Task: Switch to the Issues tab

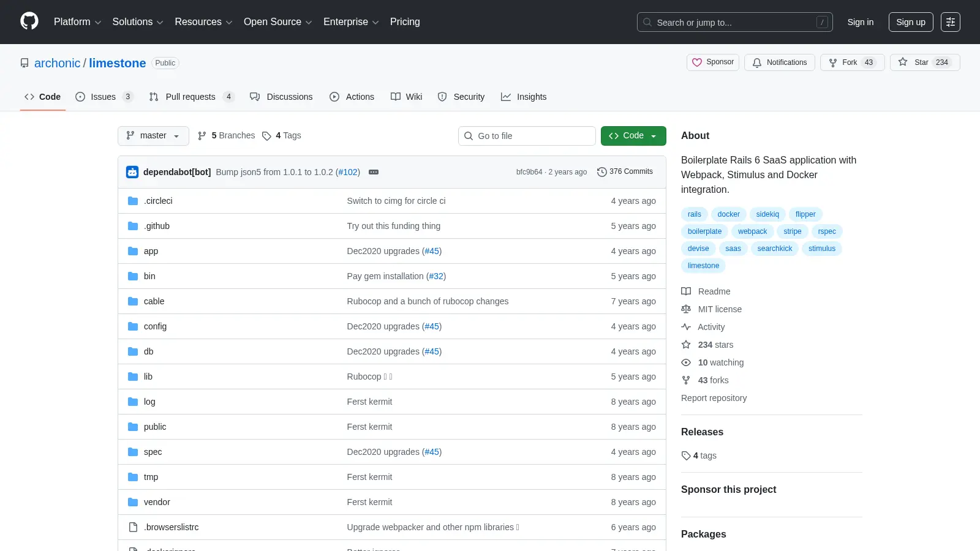Action: point(104,97)
